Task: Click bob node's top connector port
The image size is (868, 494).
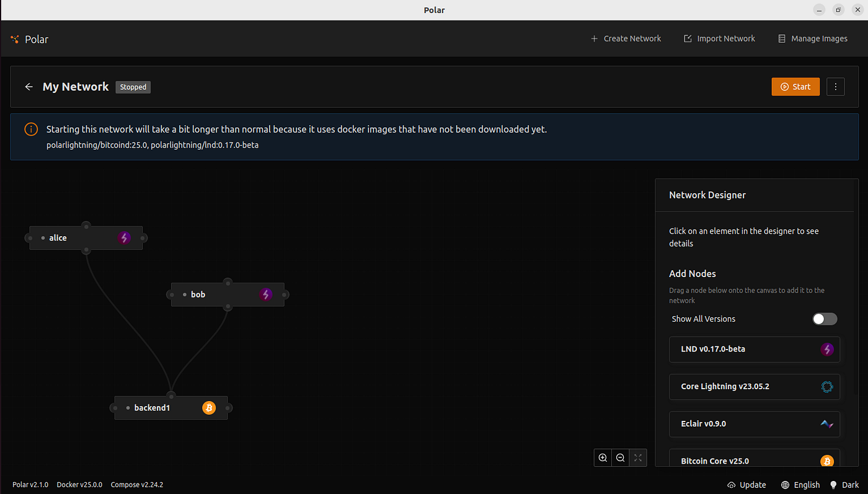Action: (228, 282)
